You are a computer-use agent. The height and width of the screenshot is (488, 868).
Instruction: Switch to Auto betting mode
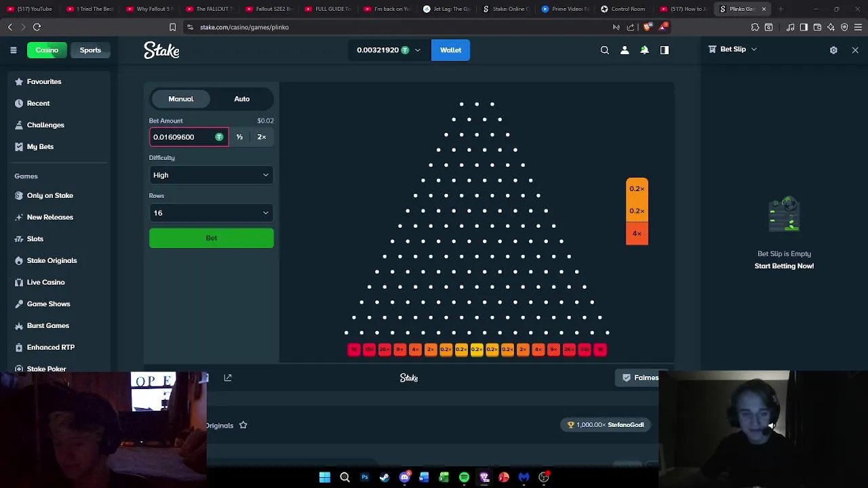242,99
